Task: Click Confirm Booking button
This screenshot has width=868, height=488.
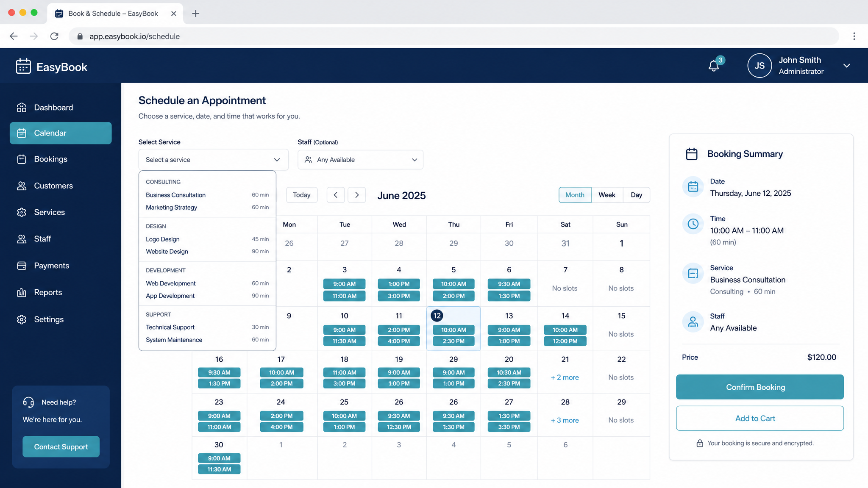Action: [x=759, y=387]
